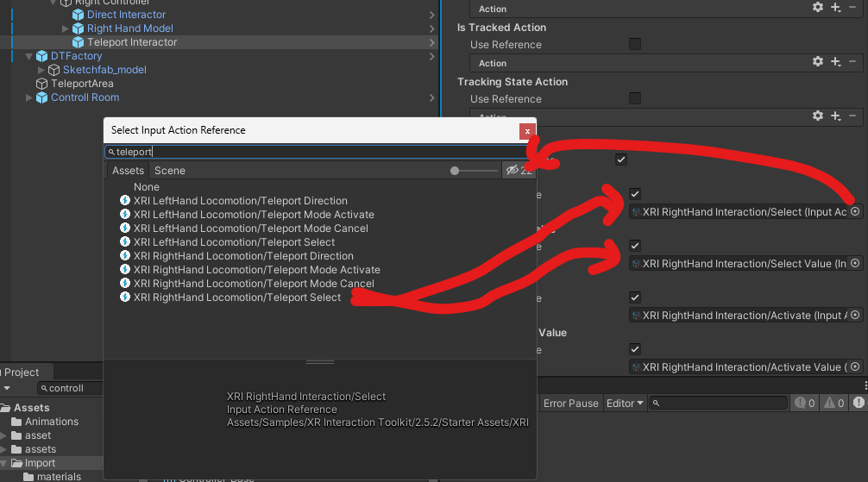The height and width of the screenshot is (482, 868).
Task: Choose XRI LeftHand Locomotion/Teleport Mode Activate
Action: (254, 215)
